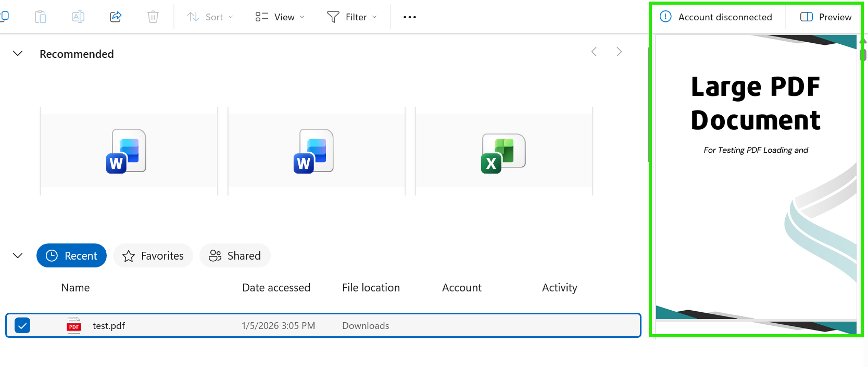868x367 pixels.
Task: Click the preview pane vertical scrollbar
Action: (x=863, y=54)
